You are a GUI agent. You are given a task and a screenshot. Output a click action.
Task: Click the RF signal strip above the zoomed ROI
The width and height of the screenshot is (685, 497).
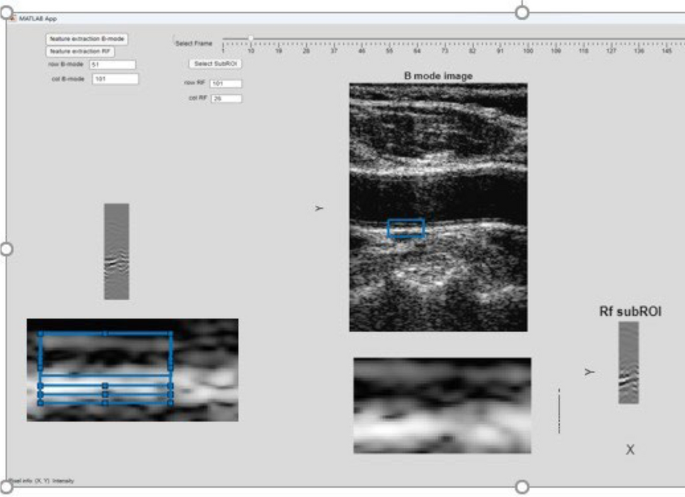coord(116,251)
